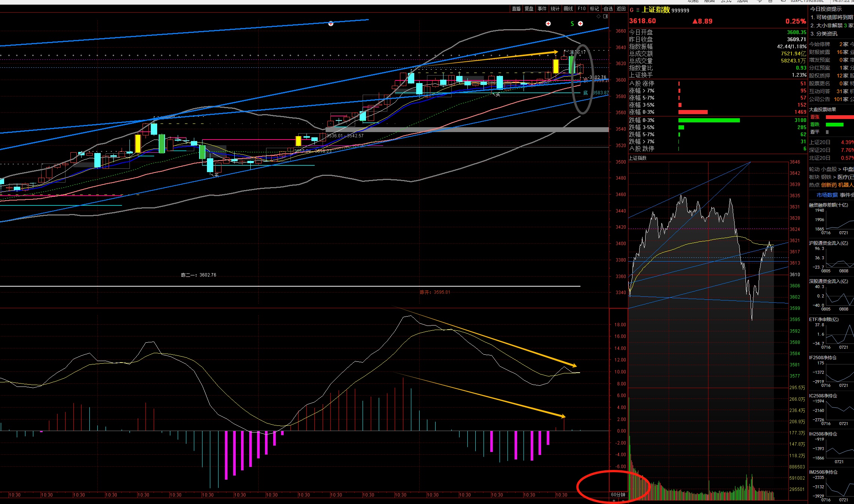Click the 深证20日 percentage row

[x=831, y=150]
